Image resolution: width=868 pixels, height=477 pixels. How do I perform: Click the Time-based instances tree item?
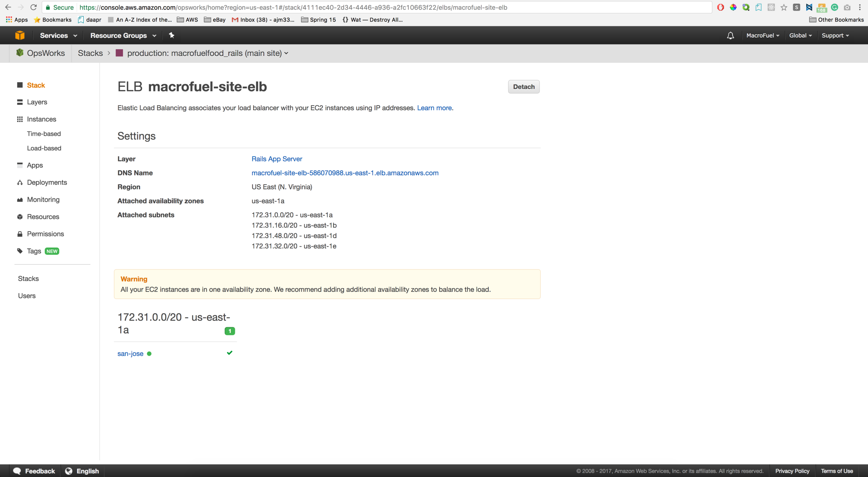44,133
